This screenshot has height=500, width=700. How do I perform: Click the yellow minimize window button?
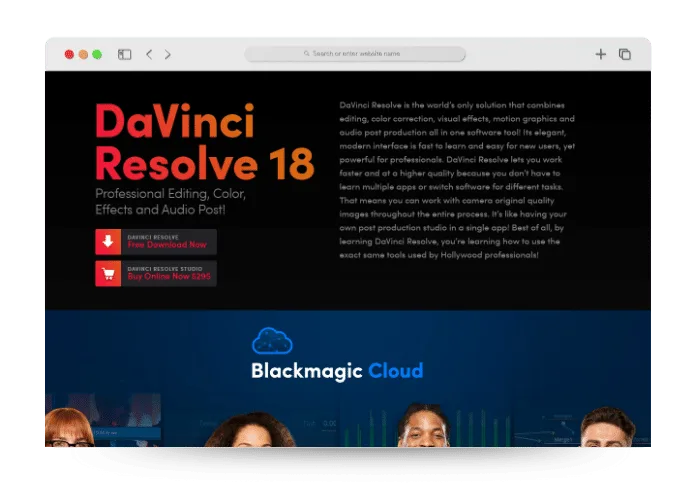click(x=83, y=54)
